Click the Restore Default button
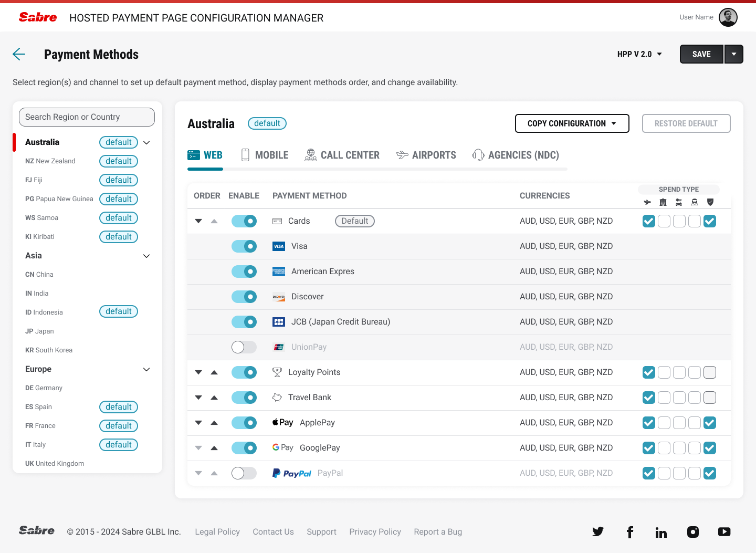Screen dimensions: 756x553 click(x=686, y=123)
